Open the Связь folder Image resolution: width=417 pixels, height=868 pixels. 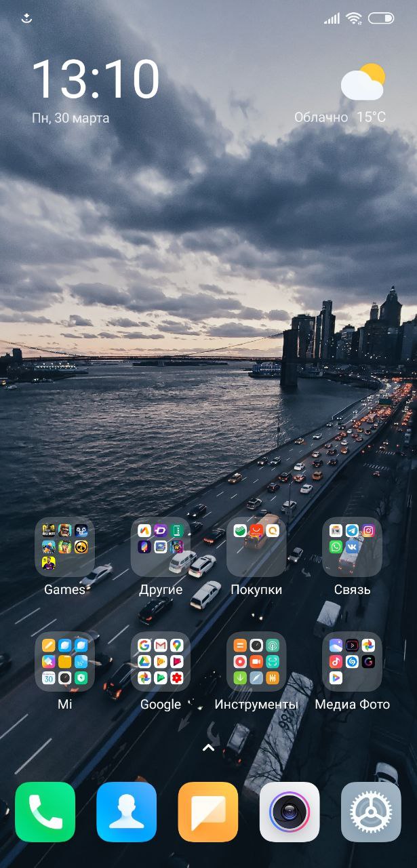coord(352,547)
